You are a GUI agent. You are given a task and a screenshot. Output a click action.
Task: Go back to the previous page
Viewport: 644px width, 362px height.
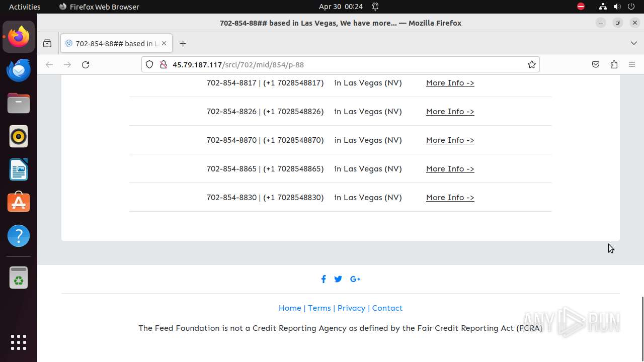pyautogui.click(x=49, y=64)
